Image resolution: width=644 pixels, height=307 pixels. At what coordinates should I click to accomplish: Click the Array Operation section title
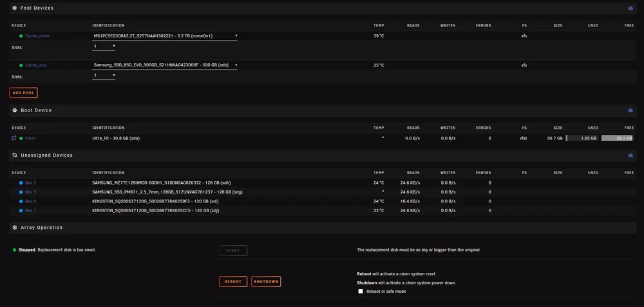pyautogui.click(x=41, y=227)
